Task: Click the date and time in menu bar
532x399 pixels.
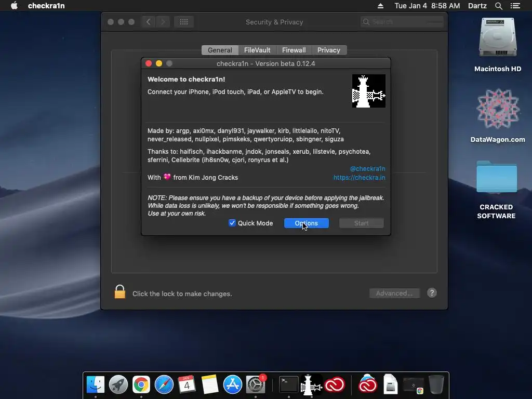Action: click(427, 6)
